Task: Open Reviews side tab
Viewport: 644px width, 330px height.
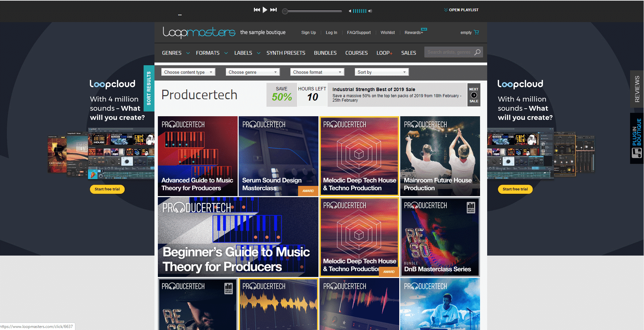Action: click(x=637, y=89)
